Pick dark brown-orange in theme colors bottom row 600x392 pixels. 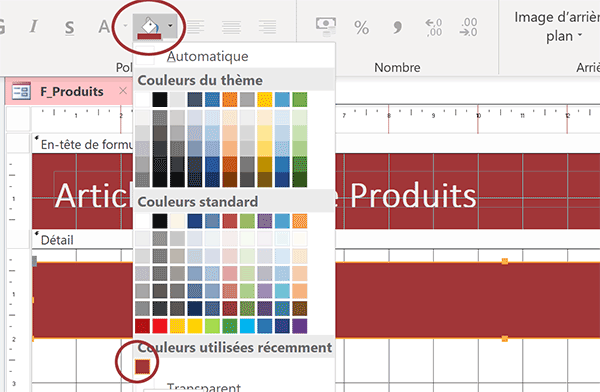[x=230, y=180]
